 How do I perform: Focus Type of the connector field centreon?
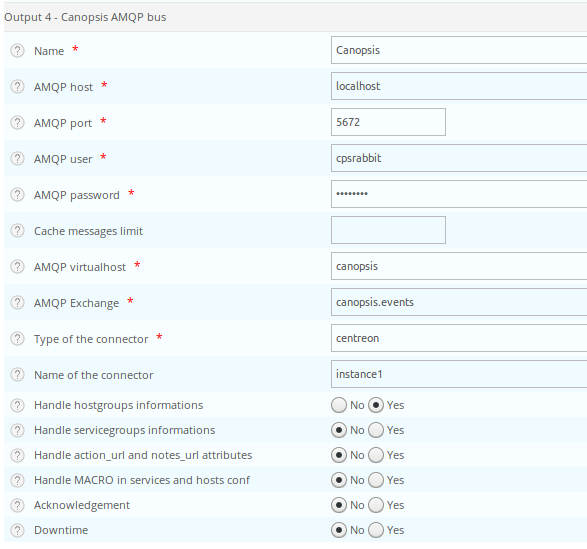459,338
